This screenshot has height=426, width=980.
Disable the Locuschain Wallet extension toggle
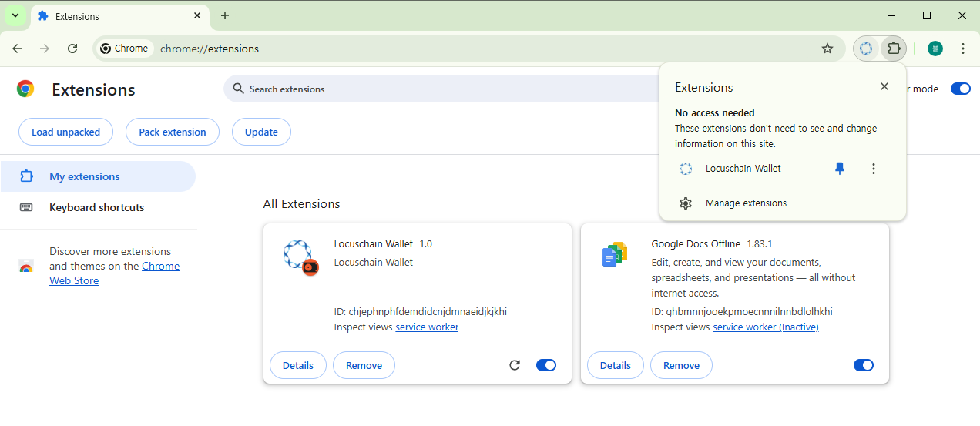(545, 365)
